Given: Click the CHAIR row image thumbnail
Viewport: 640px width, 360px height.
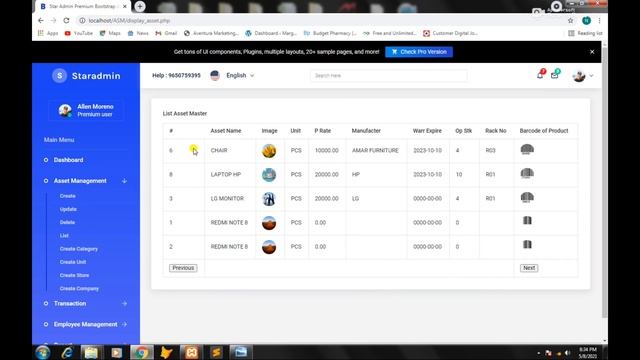Looking at the screenshot, I should (x=269, y=151).
